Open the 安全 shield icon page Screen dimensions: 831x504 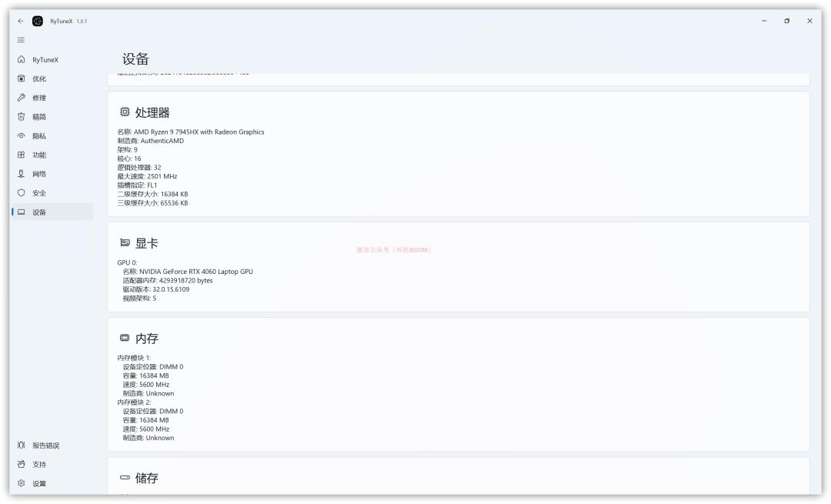pyautogui.click(x=21, y=193)
